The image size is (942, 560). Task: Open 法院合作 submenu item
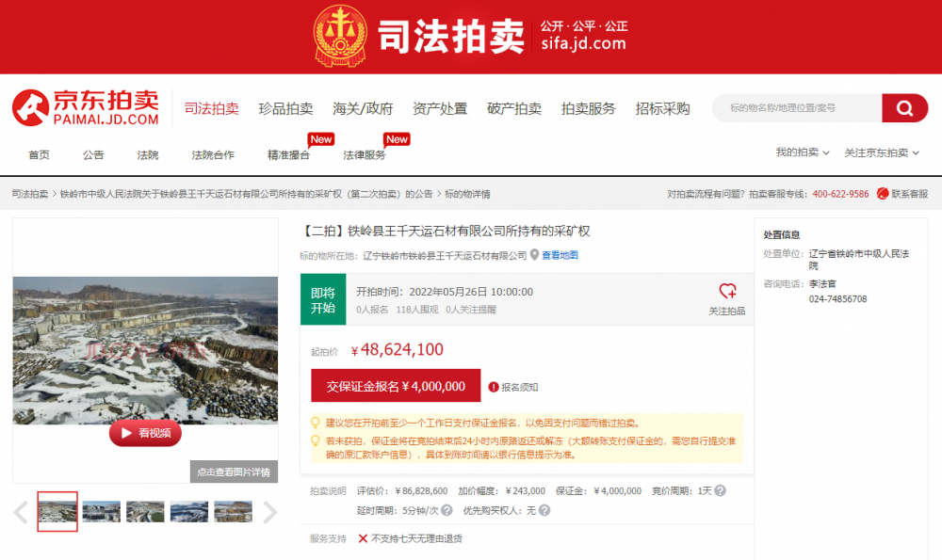[213, 155]
